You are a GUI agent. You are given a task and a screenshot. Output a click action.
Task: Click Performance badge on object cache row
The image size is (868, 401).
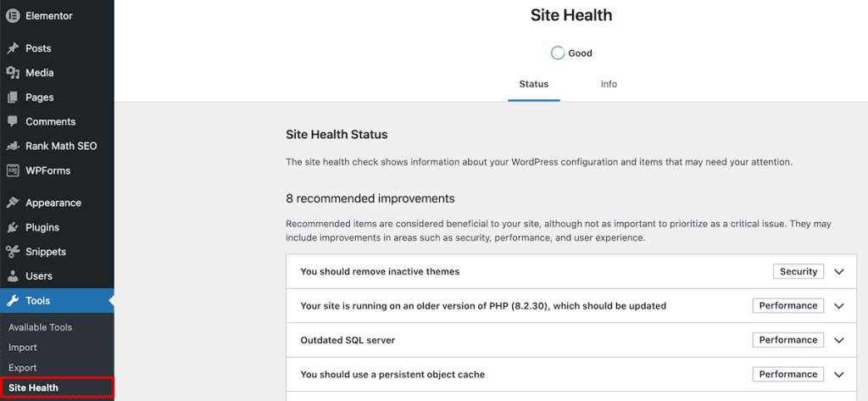pyautogui.click(x=787, y=375)
